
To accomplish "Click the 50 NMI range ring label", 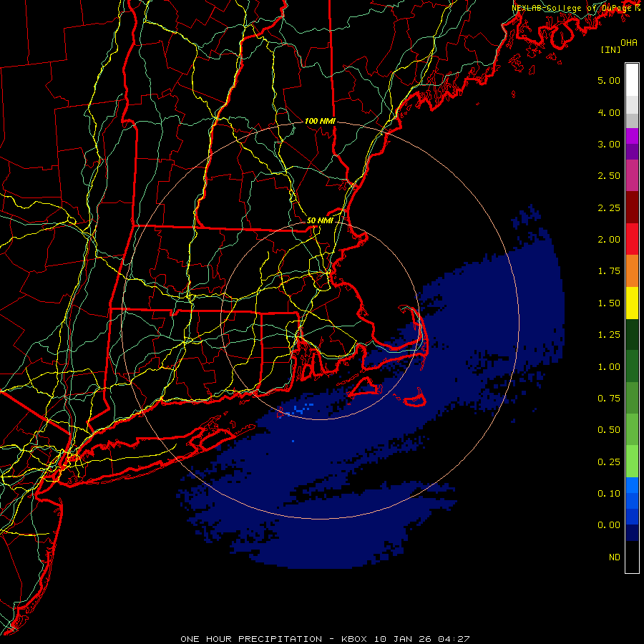I will [320, 220].
